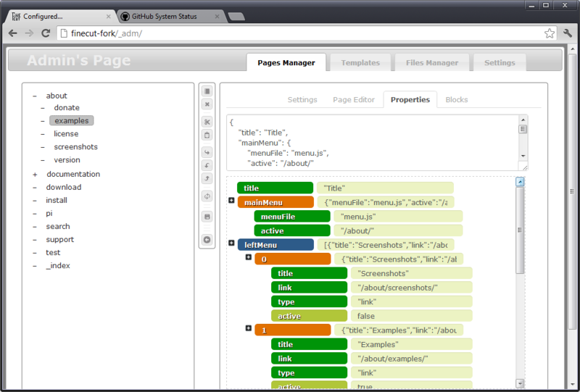Click the floppy disk save icon
The height and width of the screenshot is (392, 580).
[x=207, y=217]
